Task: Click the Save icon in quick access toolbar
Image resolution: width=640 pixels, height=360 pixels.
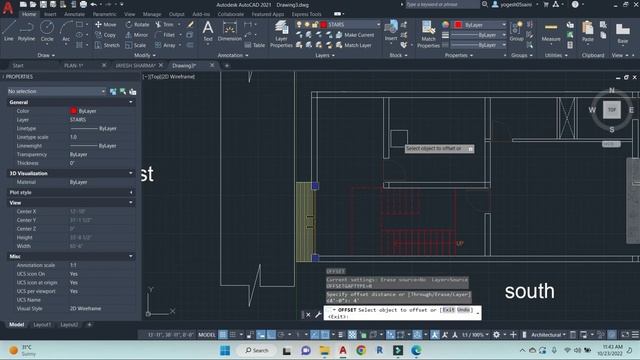Action: click(x=43, y=4)
